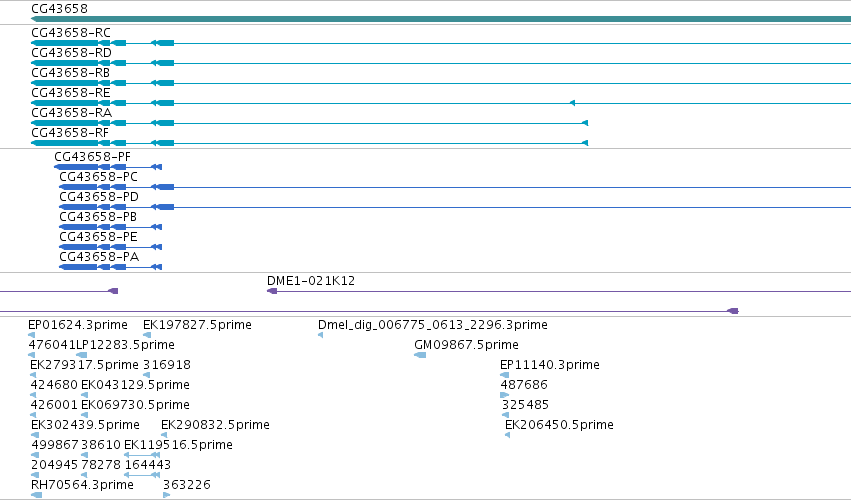Select the 204945 feature label

(x=55, y=465)
